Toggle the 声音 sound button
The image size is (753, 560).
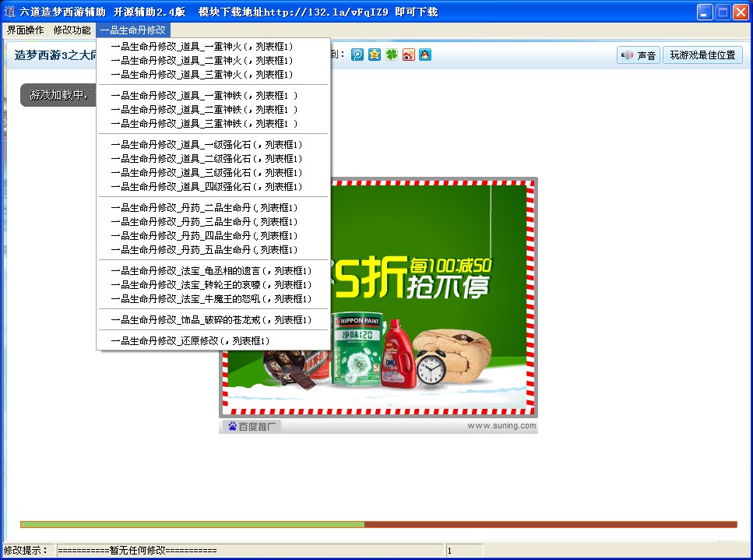tap(639, 55)
